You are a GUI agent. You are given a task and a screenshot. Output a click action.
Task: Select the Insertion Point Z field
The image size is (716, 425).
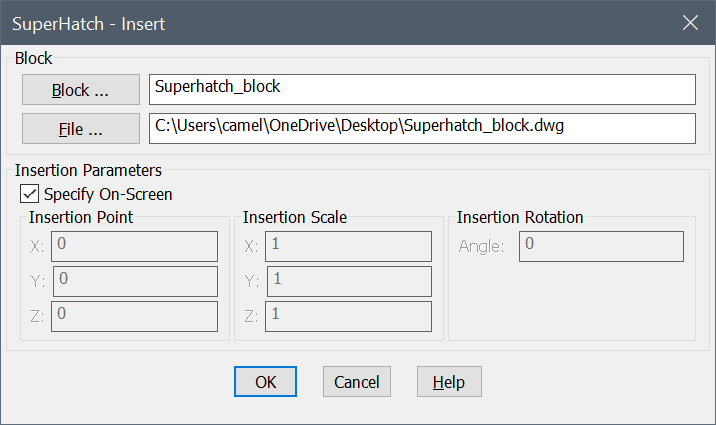(x=136, y=316)
